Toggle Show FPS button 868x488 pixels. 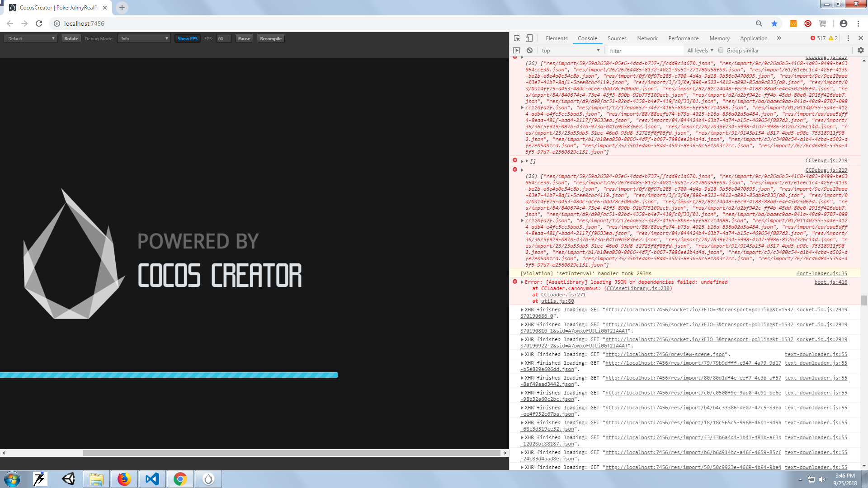[x=188, y=39]
